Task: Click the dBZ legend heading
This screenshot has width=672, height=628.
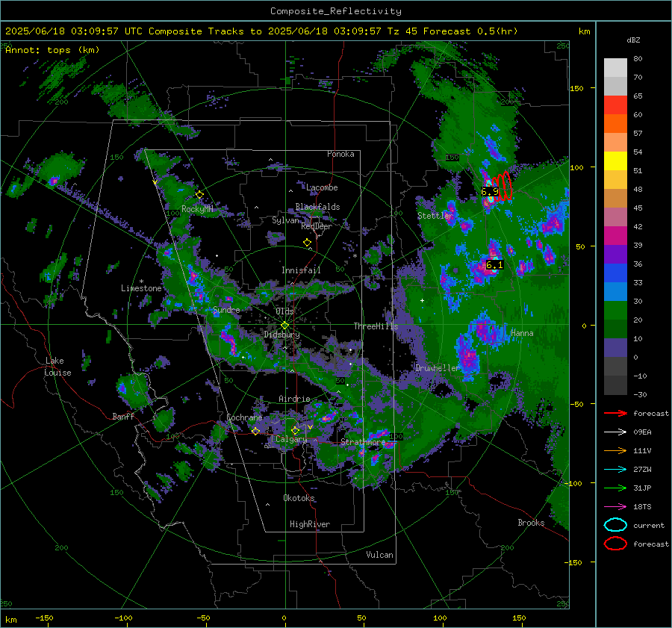Action: click(x=633, y=40)
